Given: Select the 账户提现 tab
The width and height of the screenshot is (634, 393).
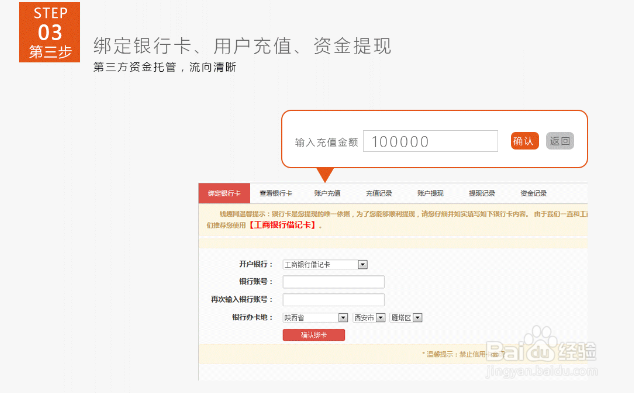Looking at the screenshot, I should coord(430,193).
